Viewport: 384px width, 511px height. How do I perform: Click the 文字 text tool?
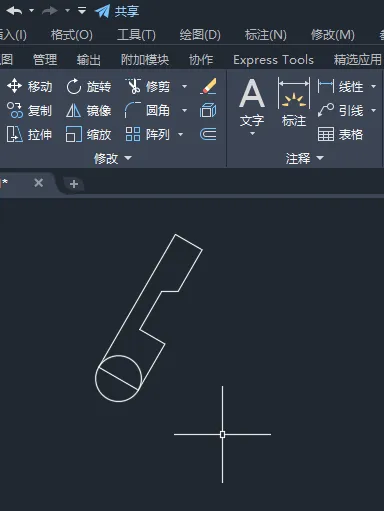252,103
